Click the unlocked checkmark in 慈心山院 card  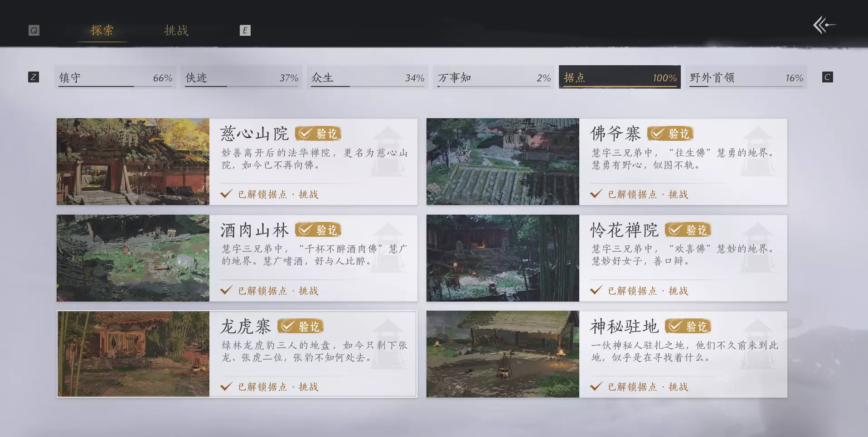(x=226, y=194)
